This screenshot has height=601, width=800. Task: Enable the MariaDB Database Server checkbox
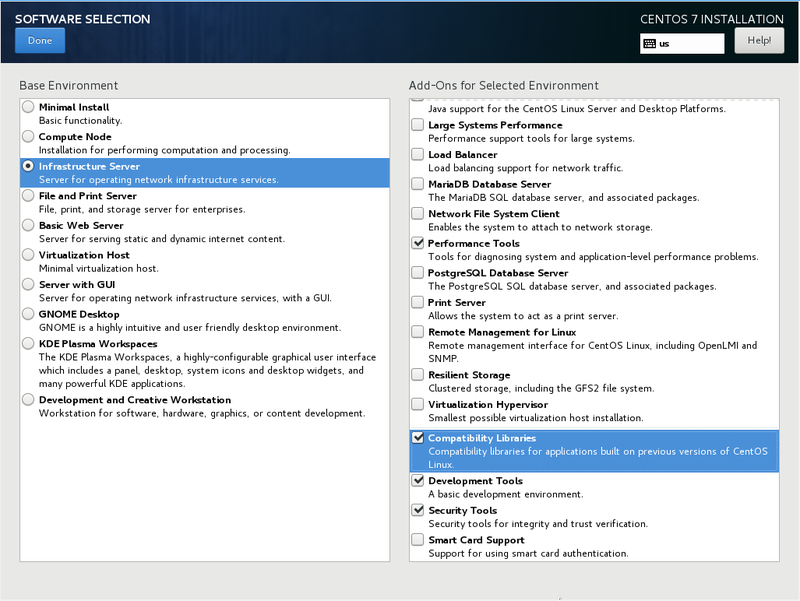[417, 185]
